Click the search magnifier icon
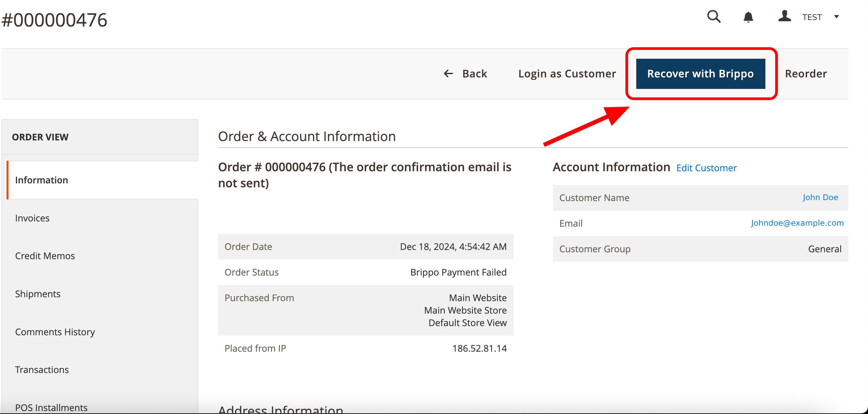The image size is (868, 414). coord(713,16)
